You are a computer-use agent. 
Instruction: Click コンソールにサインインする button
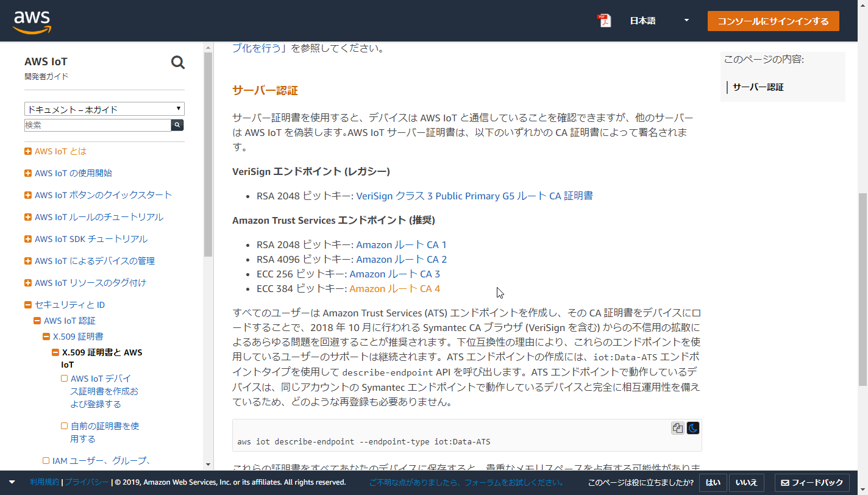click(773, 20)
